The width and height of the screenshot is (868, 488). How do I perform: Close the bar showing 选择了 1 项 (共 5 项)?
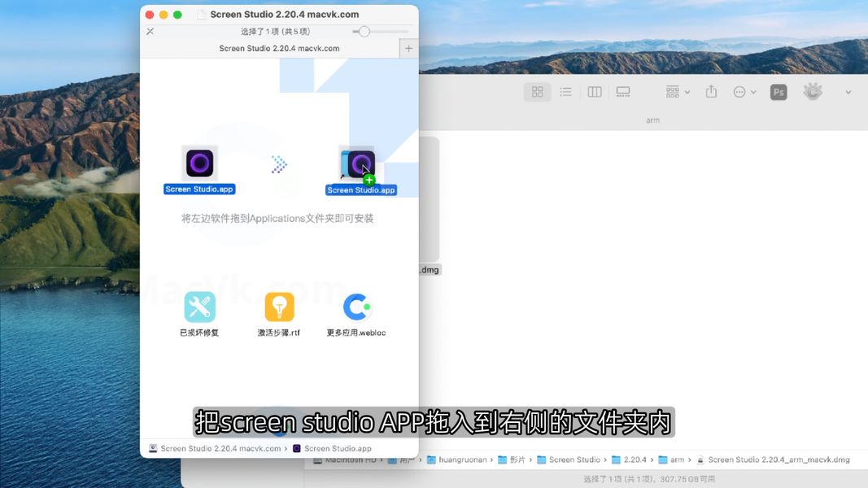tap(150, 32)
